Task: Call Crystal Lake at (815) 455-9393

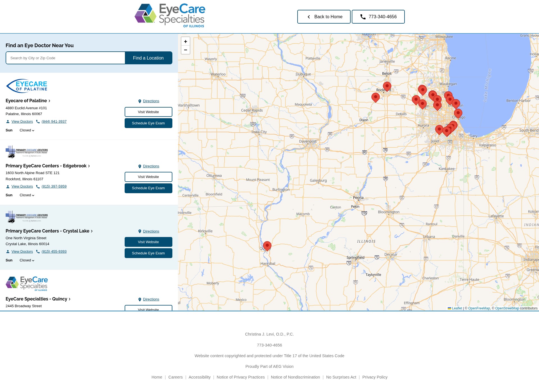Action: click(x=54, y=252)
